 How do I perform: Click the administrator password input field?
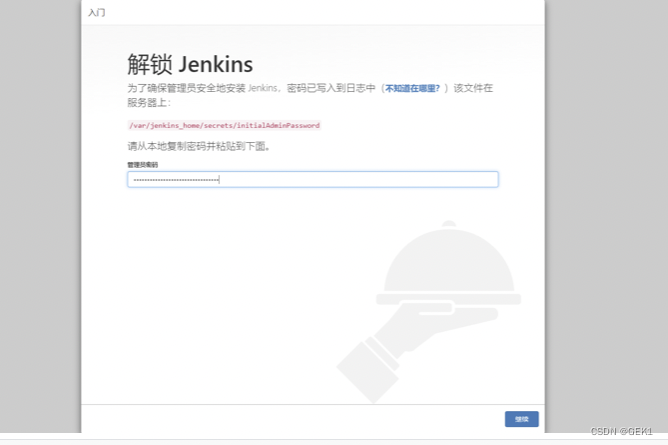pyautogui.click(x=313, y=179)
